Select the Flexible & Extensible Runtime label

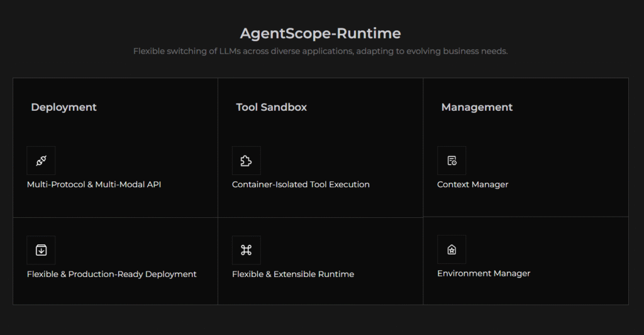(292, 274)
